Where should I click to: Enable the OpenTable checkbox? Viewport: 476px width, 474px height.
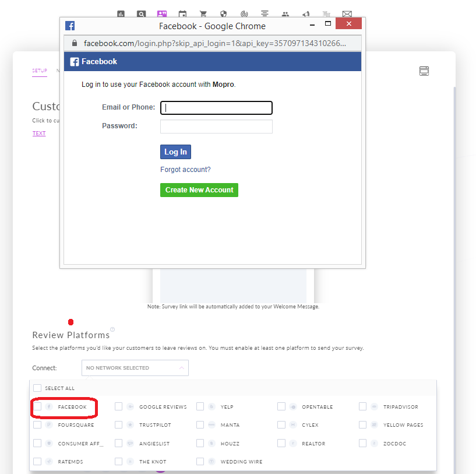tap(281, 406)
